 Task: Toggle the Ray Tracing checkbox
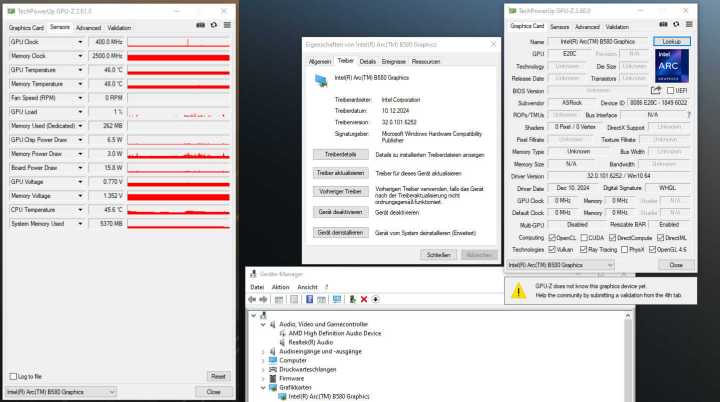[x=584, y=249]
